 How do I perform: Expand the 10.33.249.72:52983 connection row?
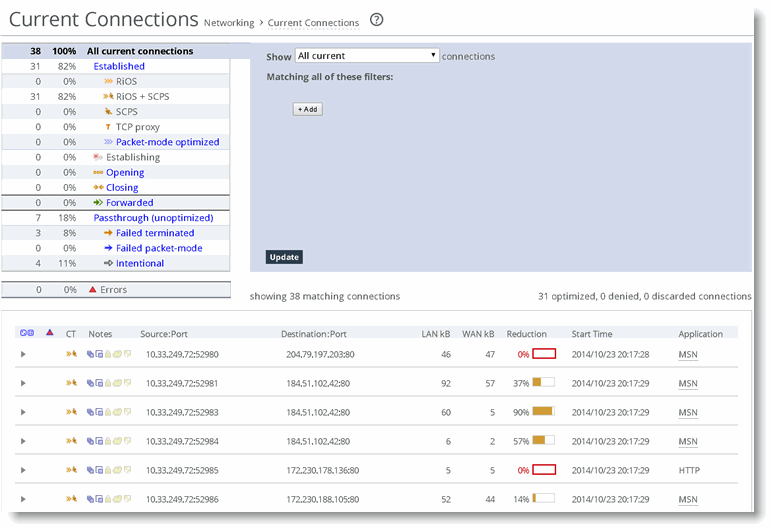click(x=24, y=412)
